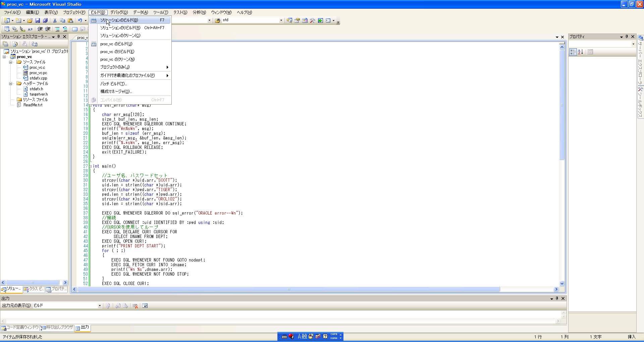Open Object Browser toolbar icon
This screenshot has width=644, height=342.
tap(305, 20)
